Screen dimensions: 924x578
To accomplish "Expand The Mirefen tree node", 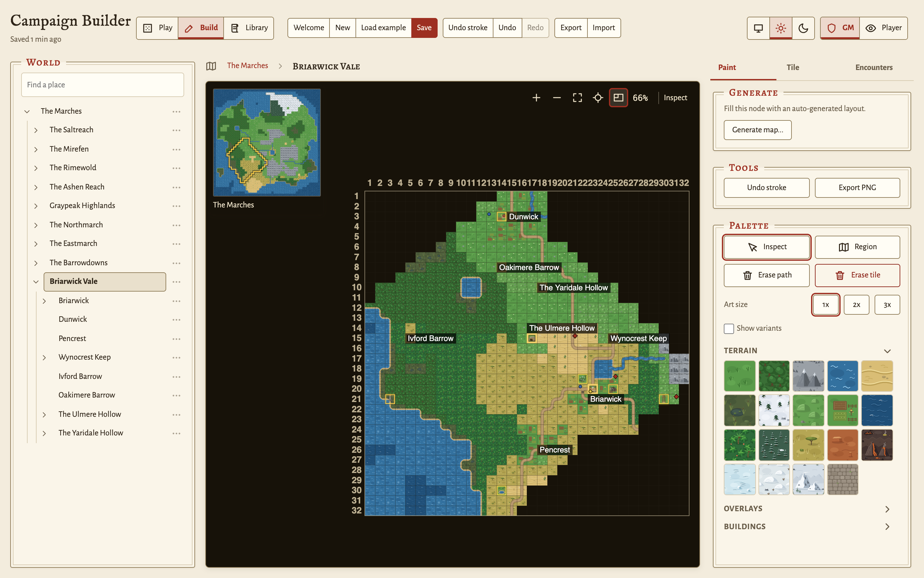I will click(36, 149).
